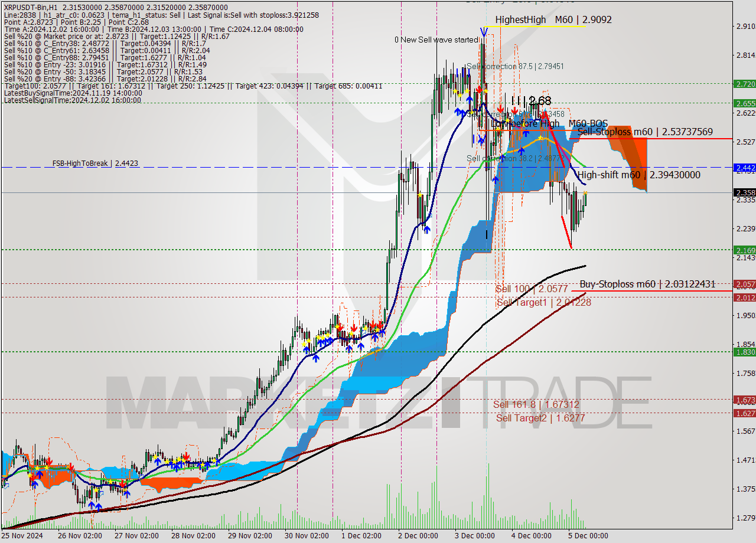Click the '26 Nov 02:00' date label
Screen dimensions: 756x543
coord(80,536)
